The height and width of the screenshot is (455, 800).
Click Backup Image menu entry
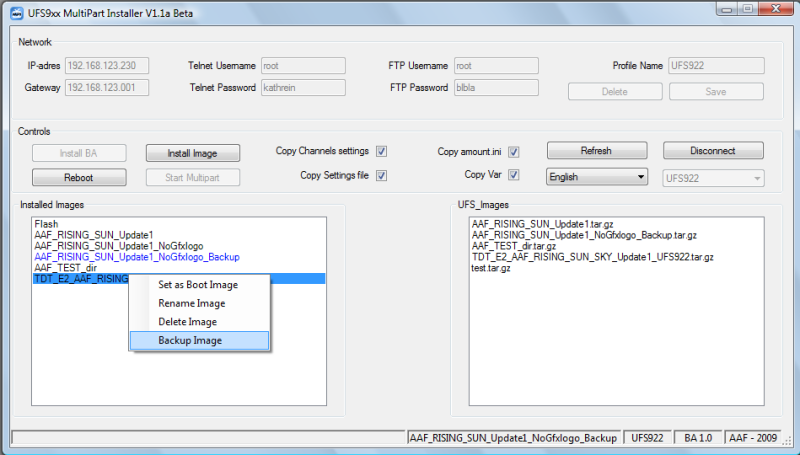click(190, 341)
